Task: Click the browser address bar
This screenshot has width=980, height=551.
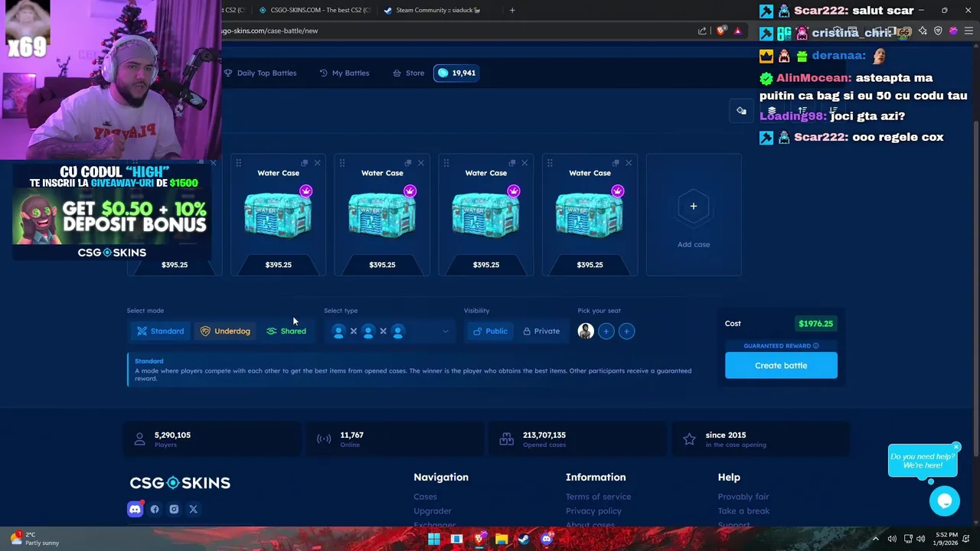Action: point(459,31)
